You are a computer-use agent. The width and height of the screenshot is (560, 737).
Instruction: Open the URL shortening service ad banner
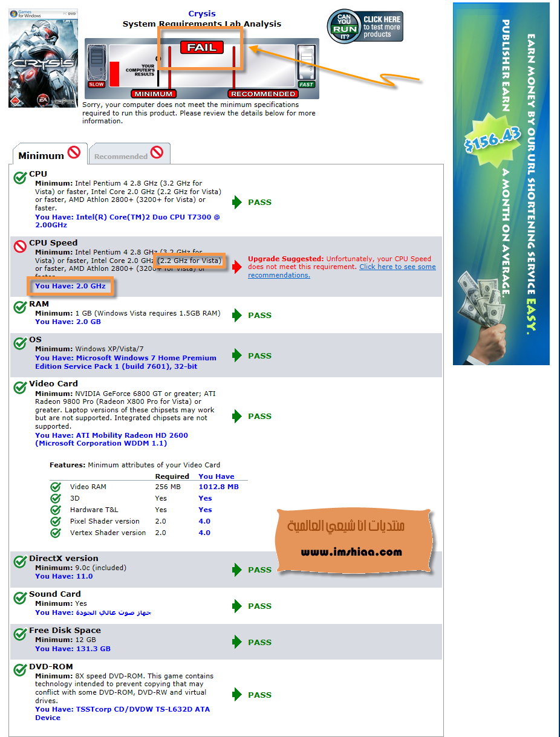(x=501, y=184)
